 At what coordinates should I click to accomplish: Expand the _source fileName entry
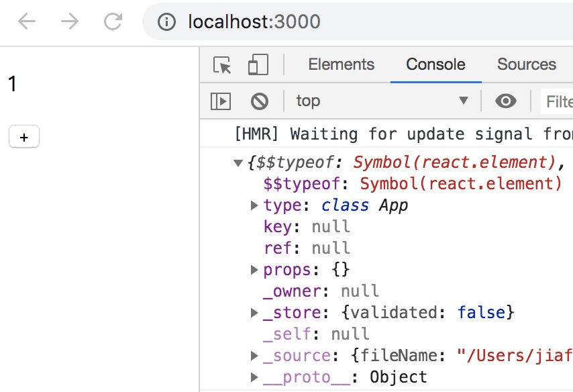[x=254, y=356]
